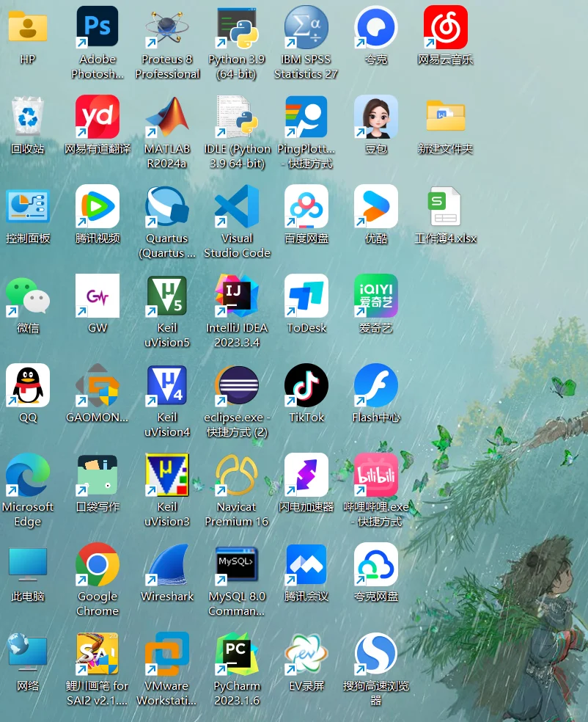Image resolution: width=588 pixels, height=722 pixels.
Task: Launch Adobe Photoshop shortcut
Action: pos(97,26)
